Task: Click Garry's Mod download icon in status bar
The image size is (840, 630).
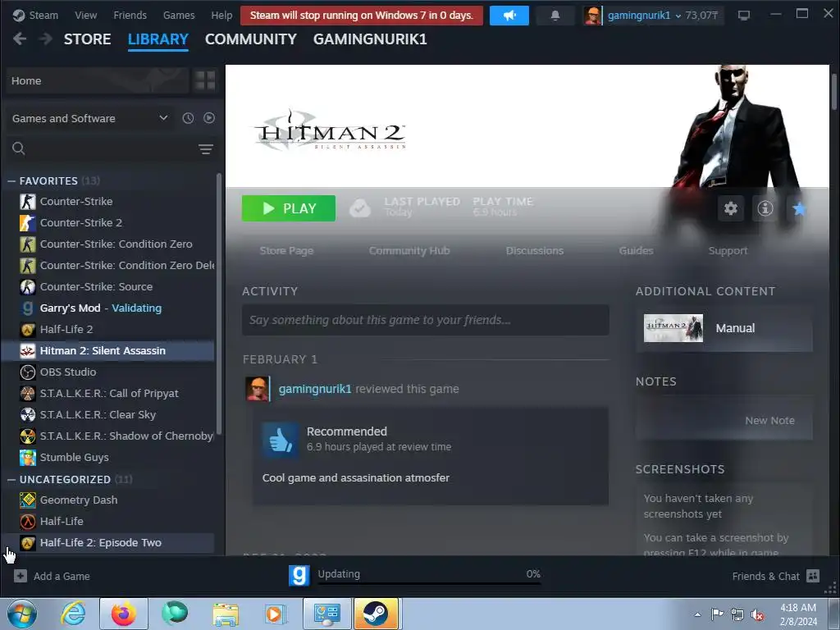Action: coord(299,575)
